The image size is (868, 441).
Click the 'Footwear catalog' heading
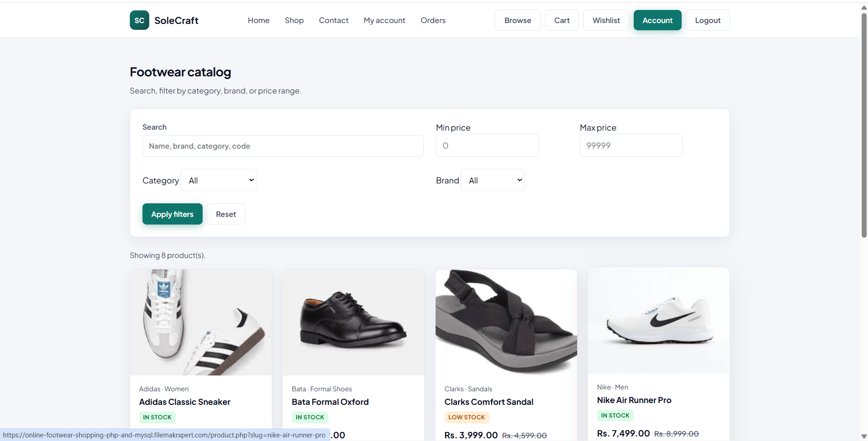[x=180, y=72]
